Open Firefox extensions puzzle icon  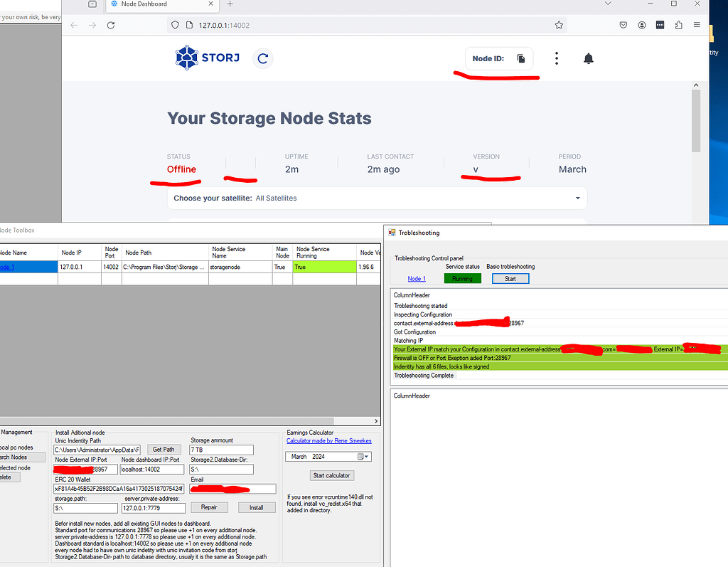coord(678,25)
